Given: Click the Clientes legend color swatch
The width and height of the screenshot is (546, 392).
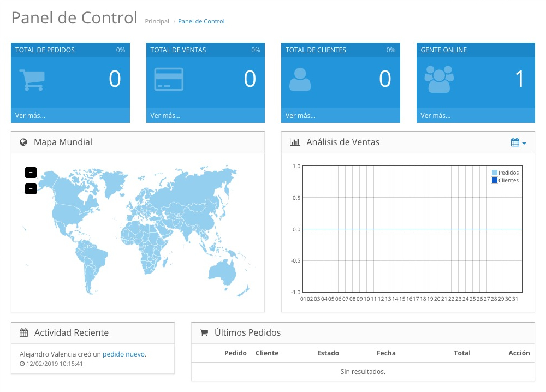Looking at the screenshot, I should point(495,180).
